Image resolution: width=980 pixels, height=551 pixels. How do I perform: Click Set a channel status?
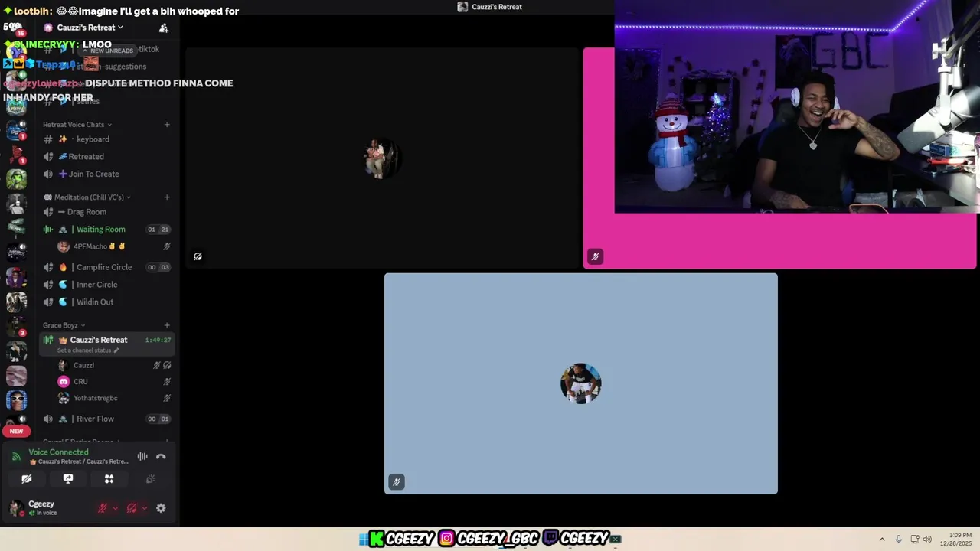click(x=88, y=350)
